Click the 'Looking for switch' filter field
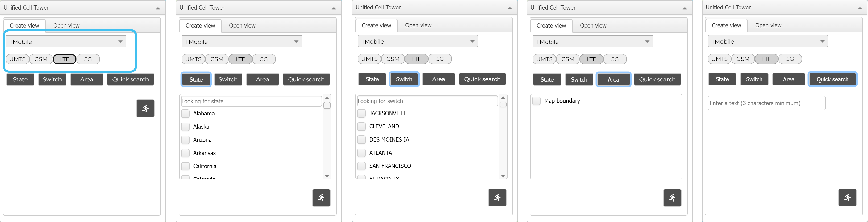868x222 pixels. pyautogui.click(x=427, y=101)
